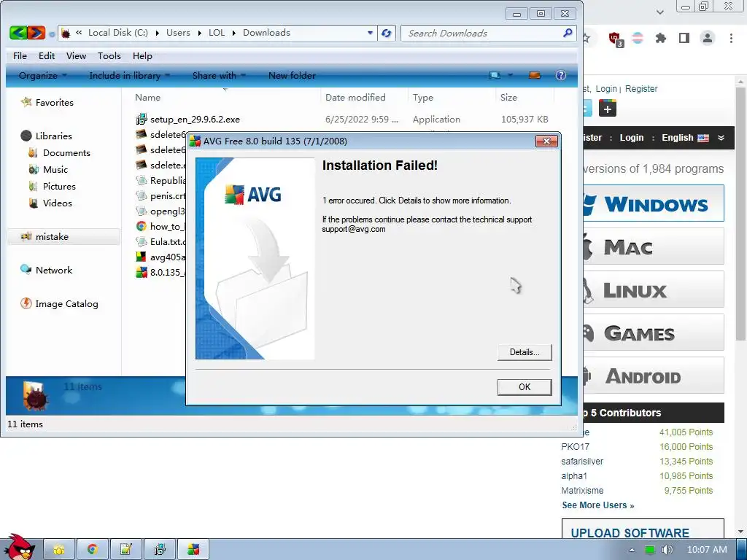Image resolution: width=747 pixels, height=560 pixels.
Task: Open the Share with dropdown
Action: pyautogui.click(x=219, y=75)
